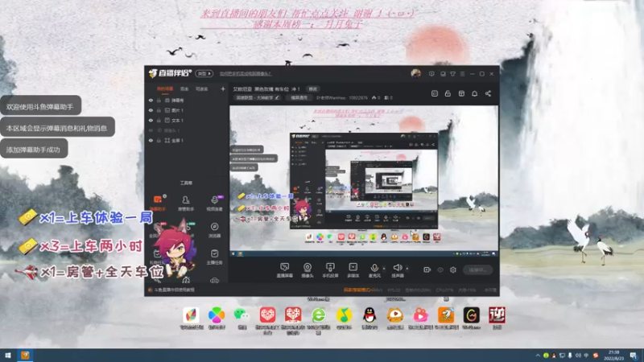Select the 全屏 1 layer row
Viewport: 644px width, 362px height.
187,140
